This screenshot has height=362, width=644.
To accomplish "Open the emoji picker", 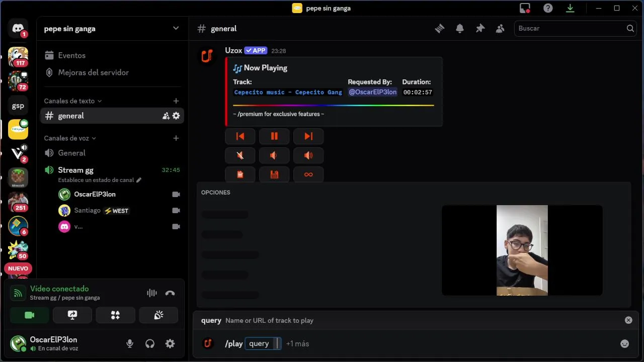I will click(x=625, y=344).
